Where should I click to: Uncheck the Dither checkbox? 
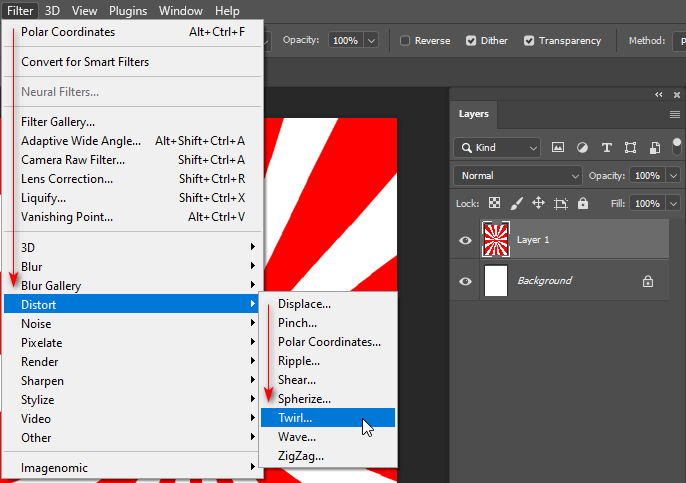click(x=472, y=41)
